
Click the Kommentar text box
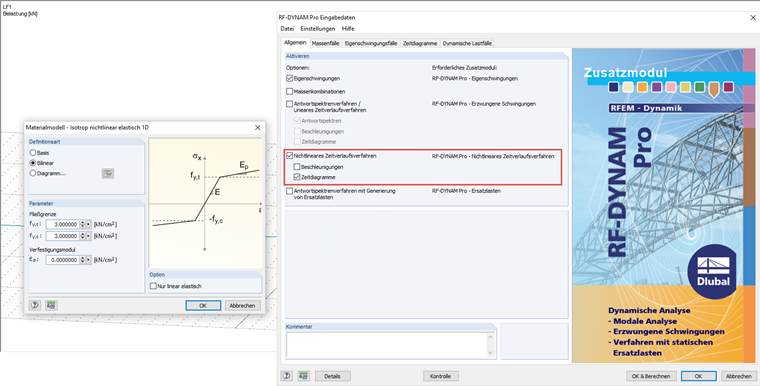tap(386, 345)
